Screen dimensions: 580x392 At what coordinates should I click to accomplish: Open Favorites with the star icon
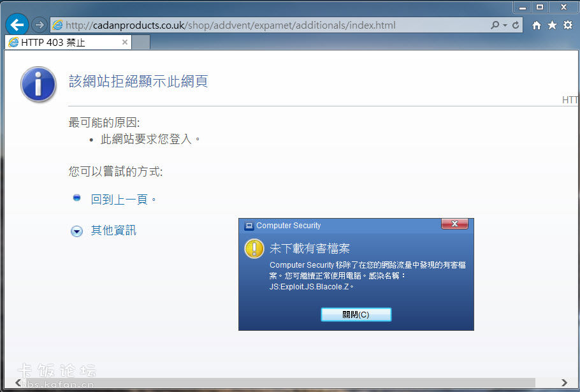tap(552, 25)
